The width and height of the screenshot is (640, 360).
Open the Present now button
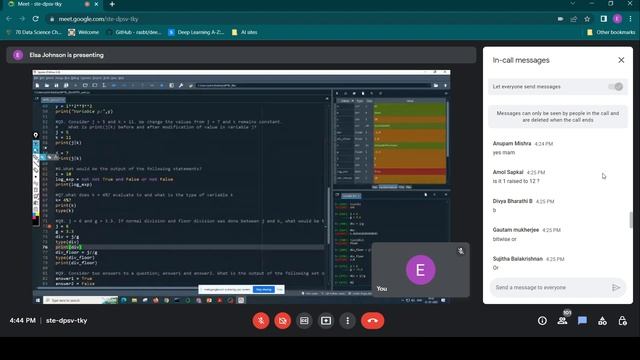[x=326, y=321]
